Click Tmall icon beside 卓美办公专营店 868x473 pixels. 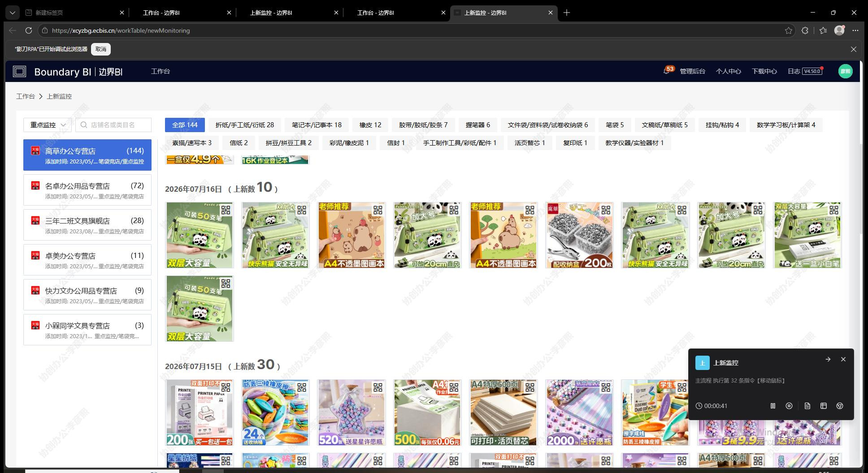[35, 255]
